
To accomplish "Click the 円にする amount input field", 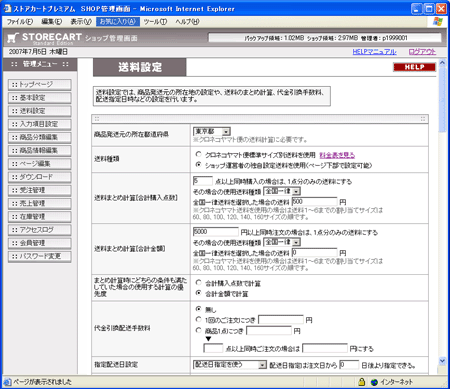I will coord(325,348).
